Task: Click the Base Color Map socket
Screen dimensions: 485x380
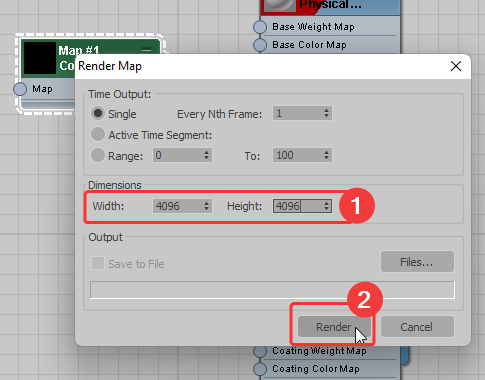Action: click(260, 45)
